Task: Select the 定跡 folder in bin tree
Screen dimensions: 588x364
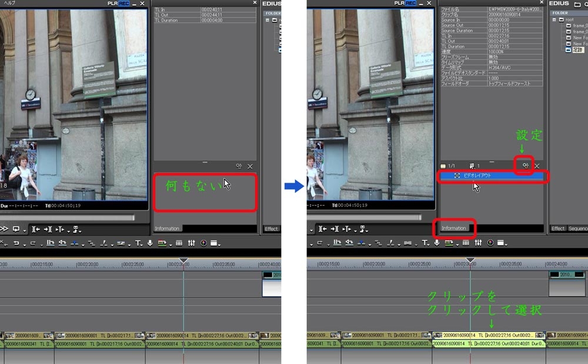Action: pos(577,50)
